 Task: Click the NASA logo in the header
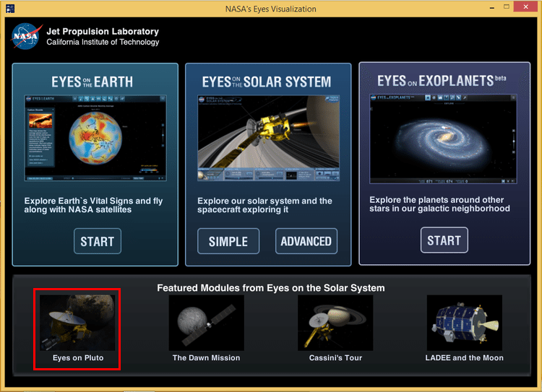point(26,36)
